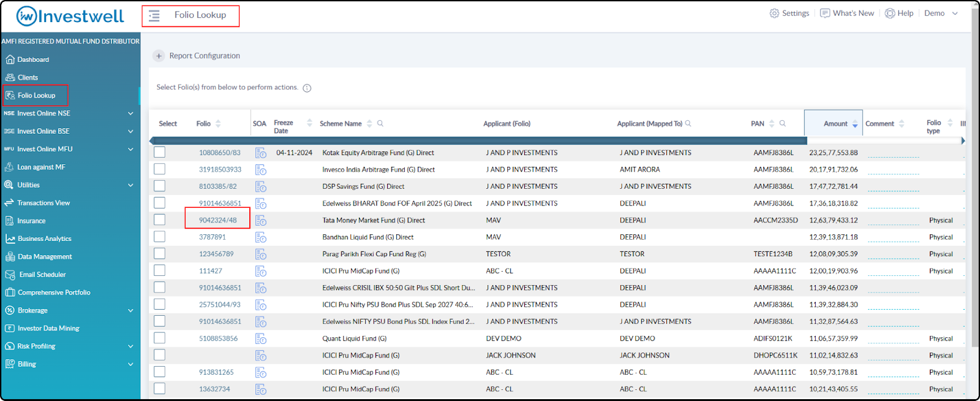Expand Invest Online BSE menu
980x401 pixels.
(x=130, y=131)
